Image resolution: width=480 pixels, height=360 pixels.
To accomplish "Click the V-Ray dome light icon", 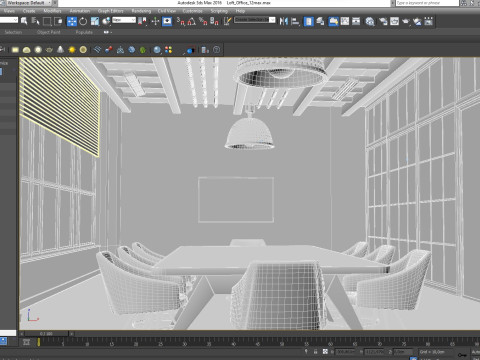I will point(27,50).
